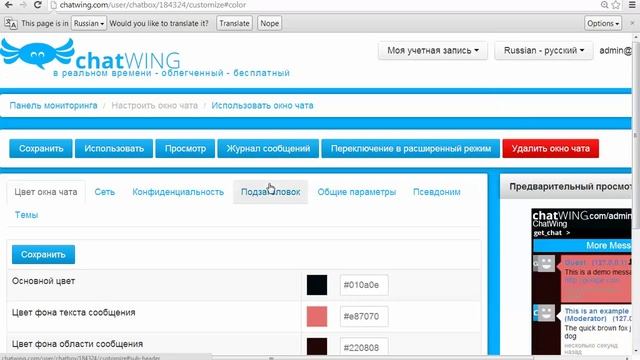Open the translate Options dropdown
640x360 pixels.
(603, 23)
